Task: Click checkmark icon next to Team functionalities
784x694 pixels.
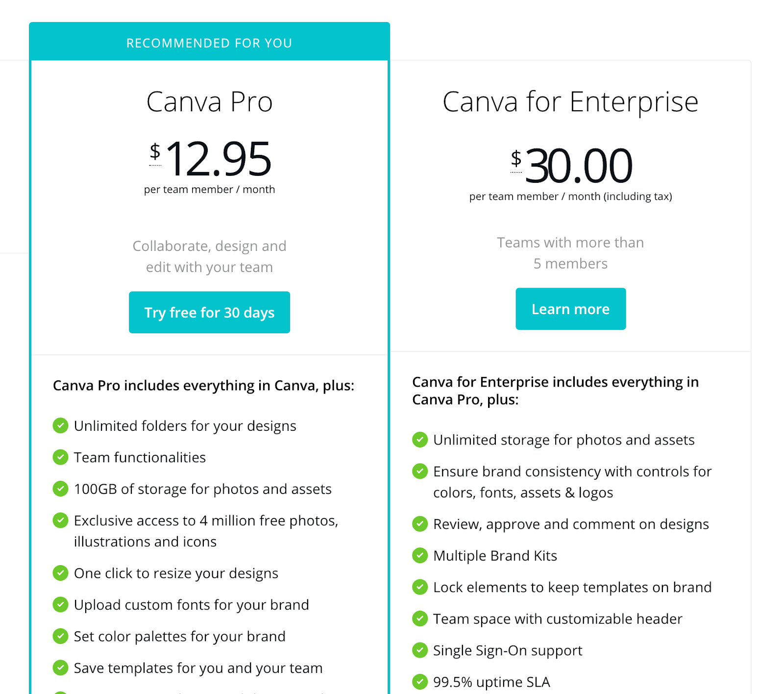Action: [60, 457]
